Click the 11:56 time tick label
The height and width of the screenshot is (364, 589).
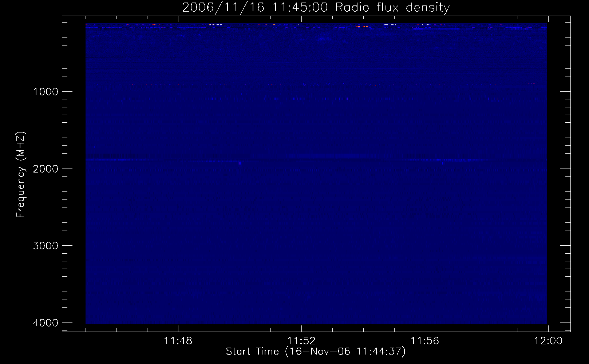click(x=425, y=341)
